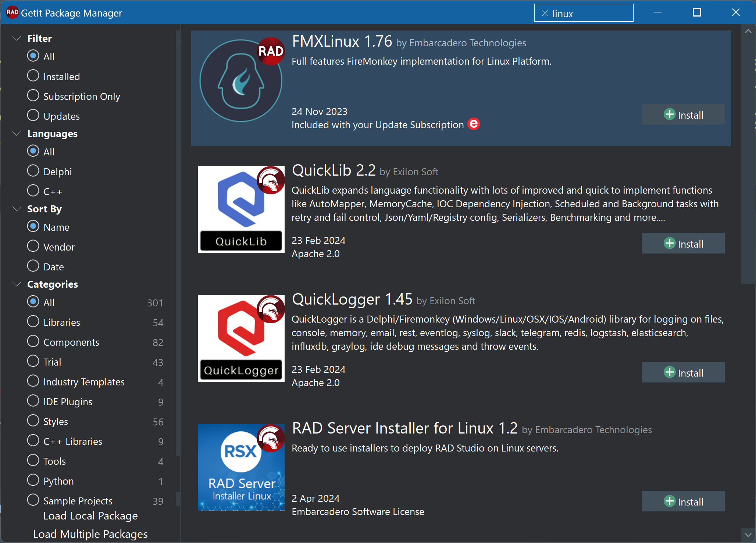Click the RAD Server Installer Linux logo

point(241,467)
